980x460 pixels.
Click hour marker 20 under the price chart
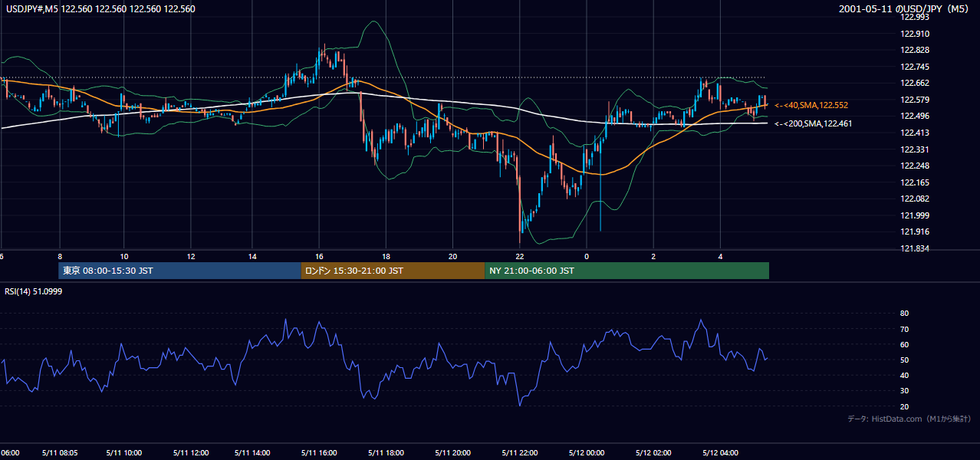(x=452, y=256)
